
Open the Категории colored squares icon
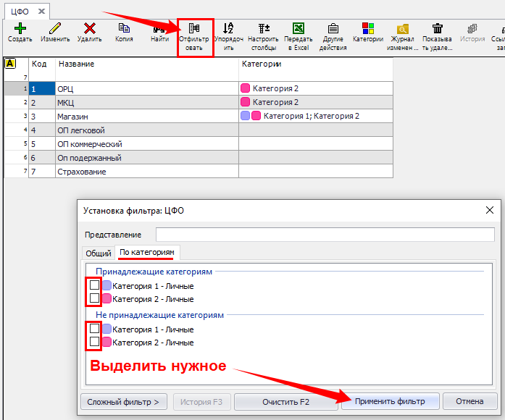367,29
